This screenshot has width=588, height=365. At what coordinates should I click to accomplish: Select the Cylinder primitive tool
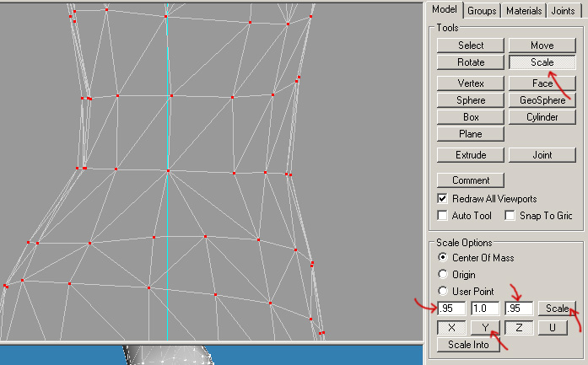tap(542, 117)
